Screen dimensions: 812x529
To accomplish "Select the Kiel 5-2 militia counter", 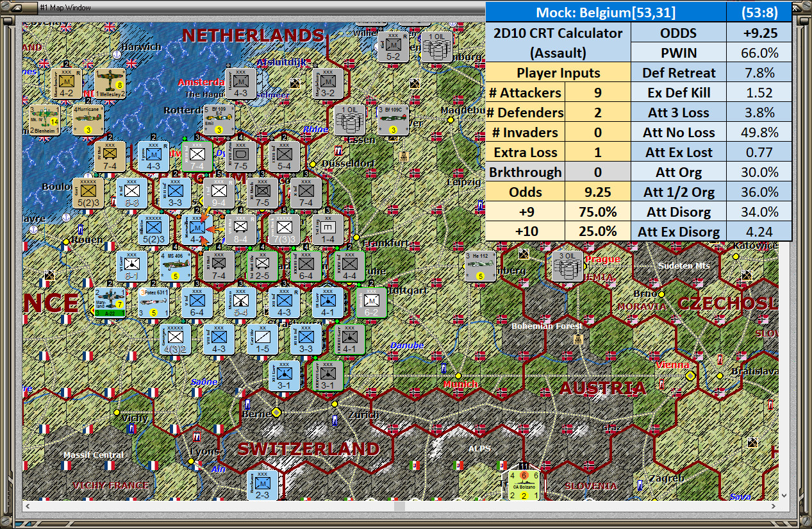I will coord(394,47).
